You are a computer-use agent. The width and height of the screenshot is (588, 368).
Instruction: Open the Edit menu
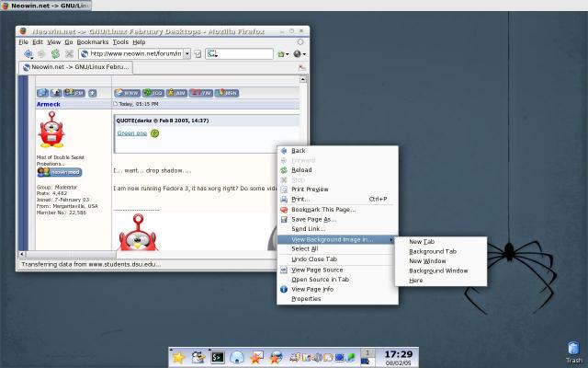[38, 42]
